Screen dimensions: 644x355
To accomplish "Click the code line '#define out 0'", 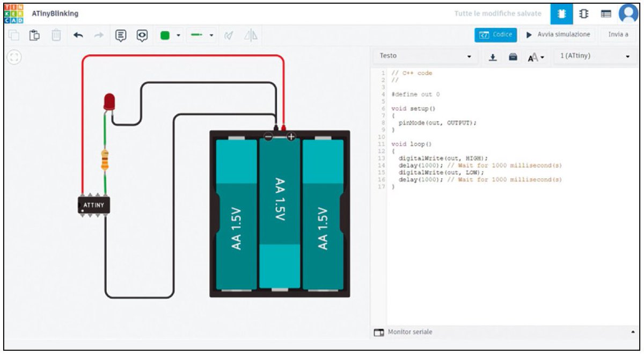I will [415, 95].
